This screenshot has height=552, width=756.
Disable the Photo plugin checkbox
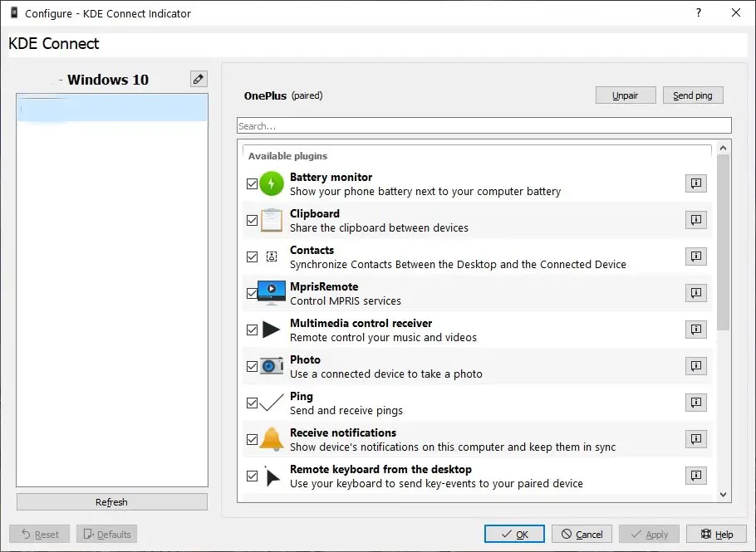coord(252,367)
